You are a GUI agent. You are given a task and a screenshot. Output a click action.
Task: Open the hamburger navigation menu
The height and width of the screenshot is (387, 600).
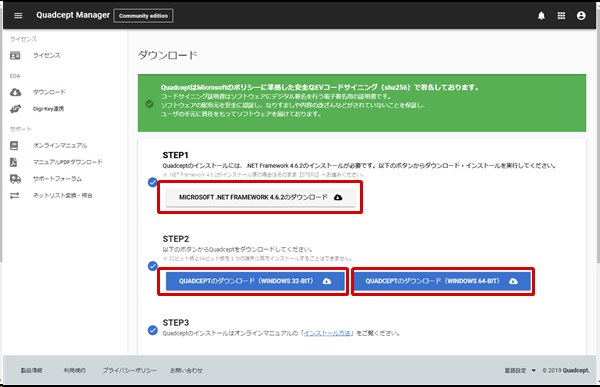(x=18, y=16)
